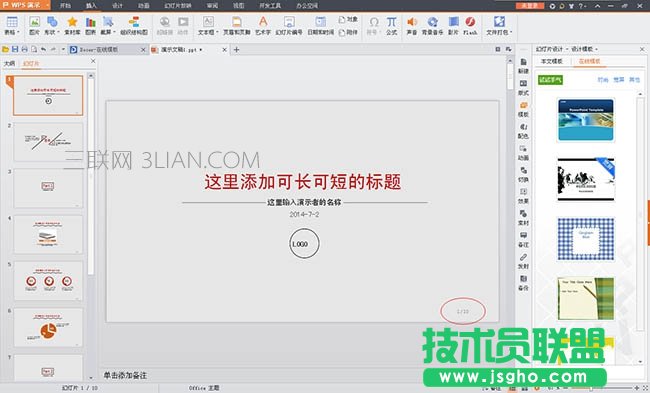Choose the blue gingham template thumbnail
The width and height of the screenshot is (650, 393).
pyautogui.click(x=586, y=239)
